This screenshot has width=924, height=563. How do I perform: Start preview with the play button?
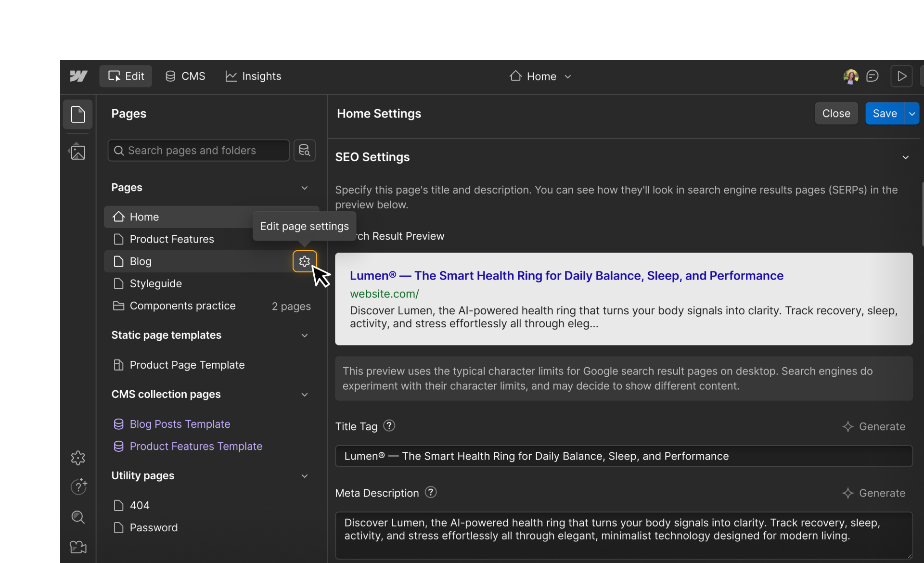point(902,76)
